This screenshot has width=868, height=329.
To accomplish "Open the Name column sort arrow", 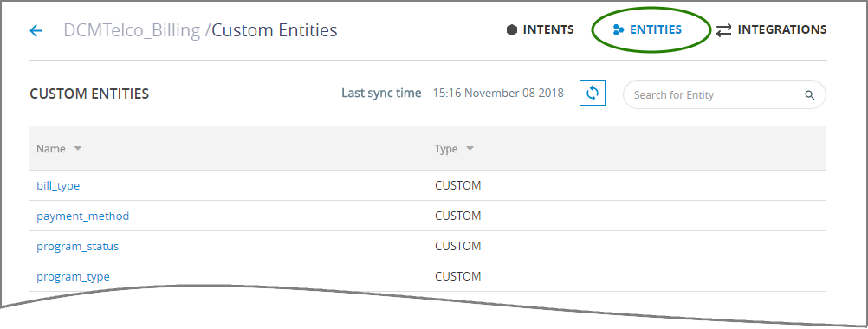I will click(x=77, y=149).
